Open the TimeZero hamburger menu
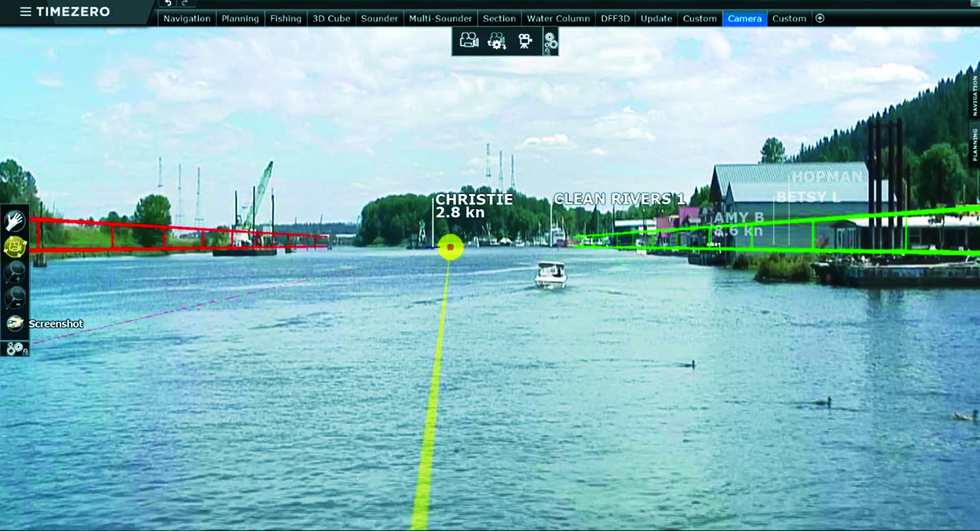 (25, 11)
